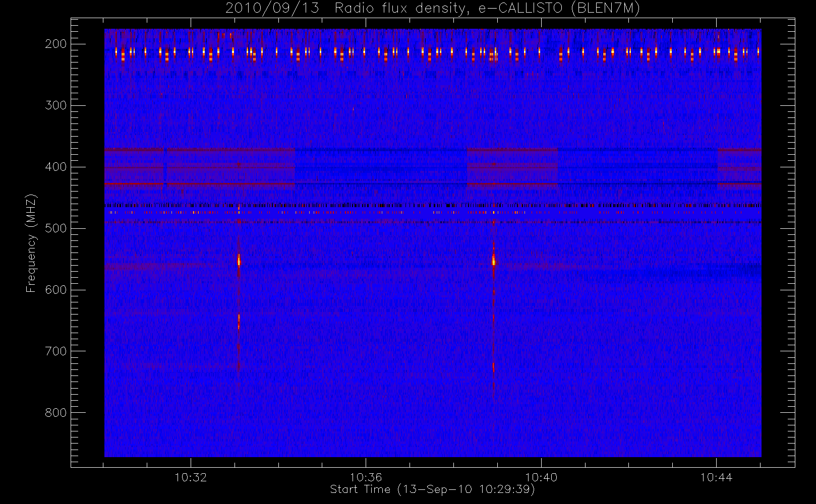Click the 'Frequency (MHZ)' axis label

(x=31, y=243)
